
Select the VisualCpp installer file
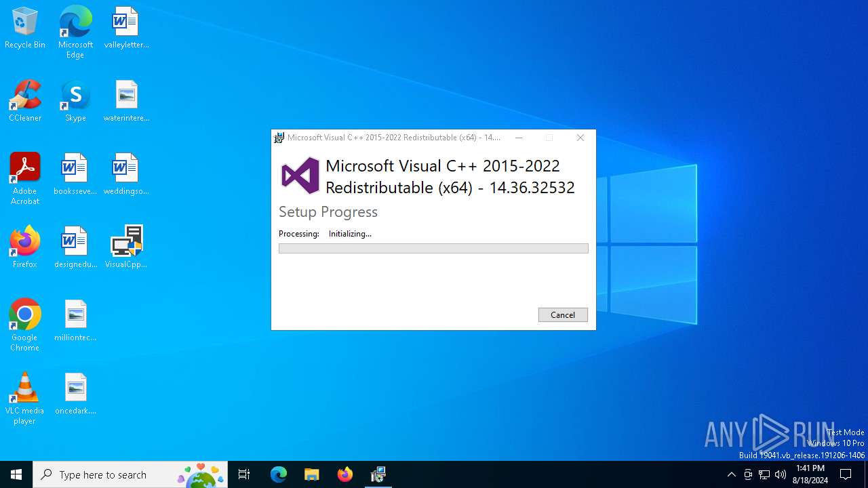click(126, 248)
